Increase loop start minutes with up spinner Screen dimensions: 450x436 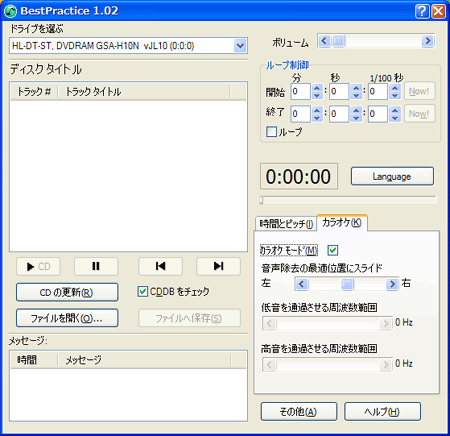(317, 88)
